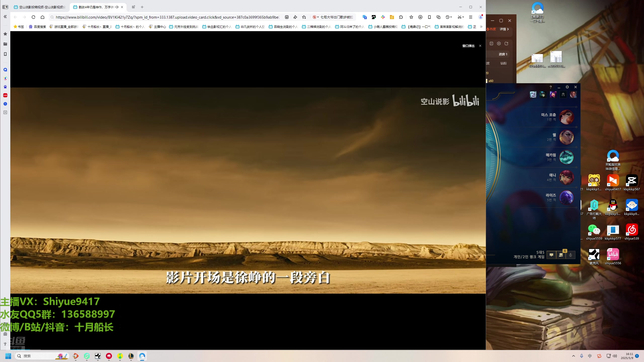Select the 라이즈 enemy champion portrait
The image size is (644, 362).
pos(567,197)
